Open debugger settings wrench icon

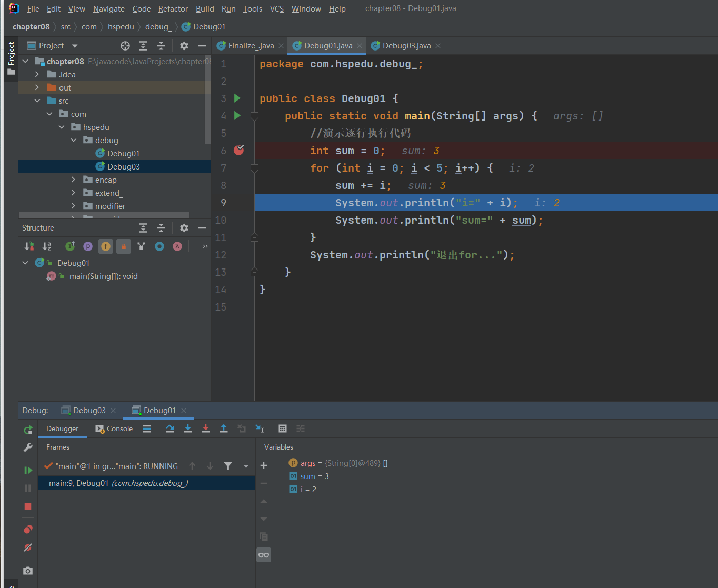(28, 447)
